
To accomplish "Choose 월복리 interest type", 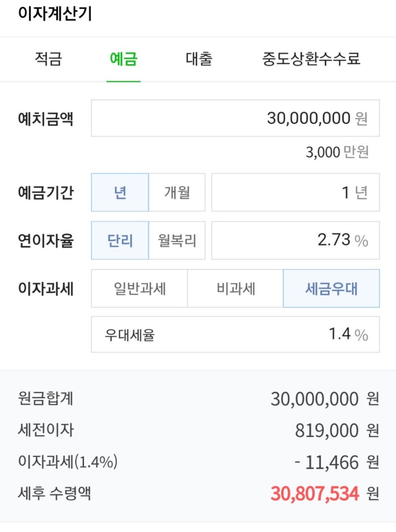I will pos(177,241).
